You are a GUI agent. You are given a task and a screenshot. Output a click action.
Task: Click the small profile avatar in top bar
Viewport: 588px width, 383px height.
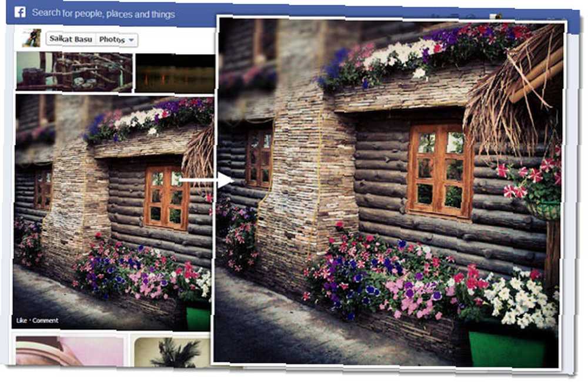coord(496,16)
